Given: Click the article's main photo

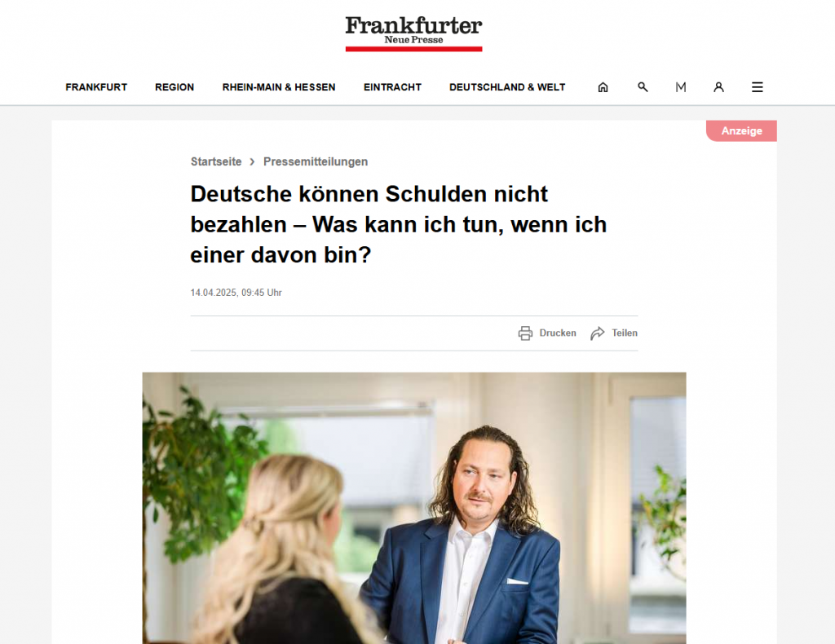Looking at the screenshot, I should pos(414,509).
